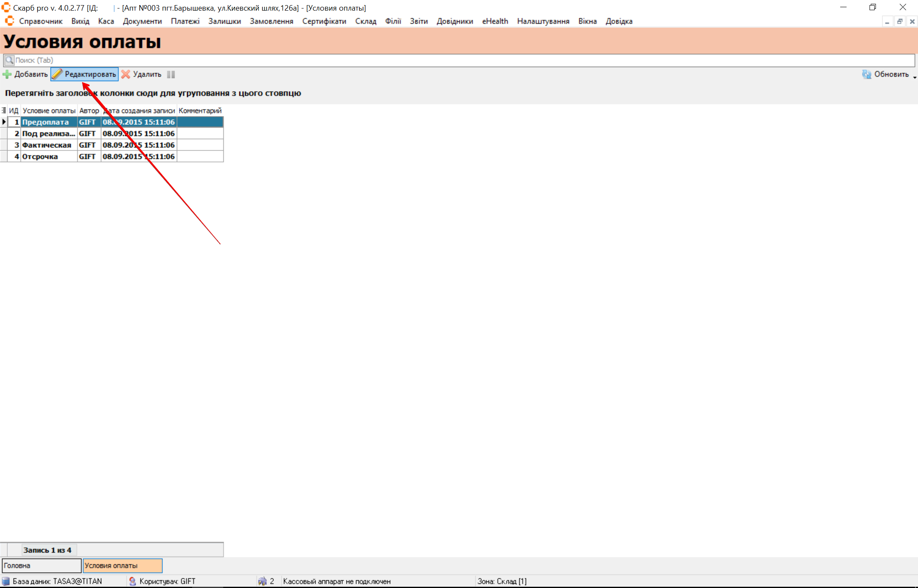918x588 pixels.
Task: Click the grid column chooser icon
Action: point(4,111)
